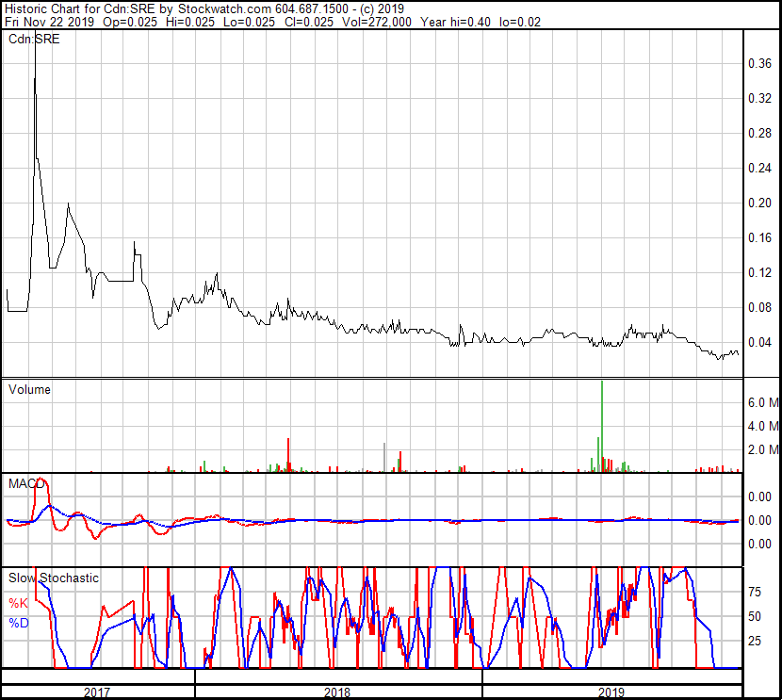
Task: Click the 0.16 price axis label
Action: 759,237
